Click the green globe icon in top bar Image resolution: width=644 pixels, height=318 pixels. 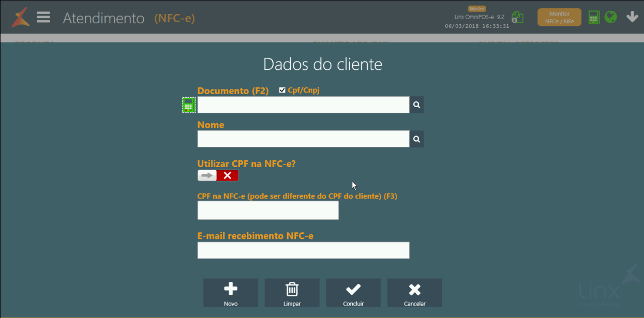coord(611,17)
